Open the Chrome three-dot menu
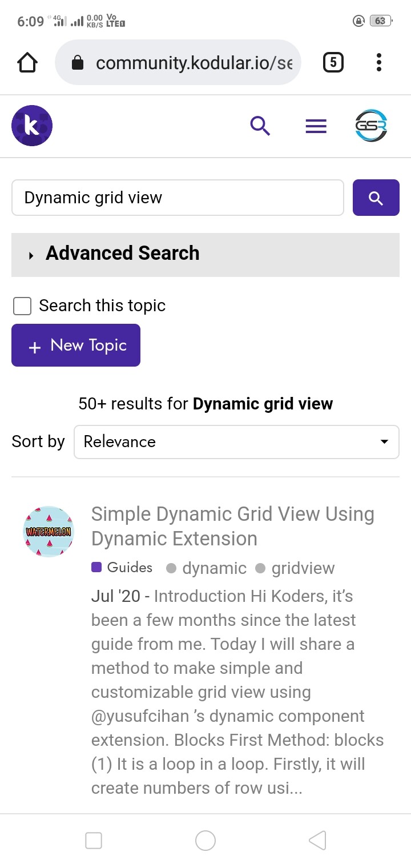411x868 pixels. (x=379, y=62)
